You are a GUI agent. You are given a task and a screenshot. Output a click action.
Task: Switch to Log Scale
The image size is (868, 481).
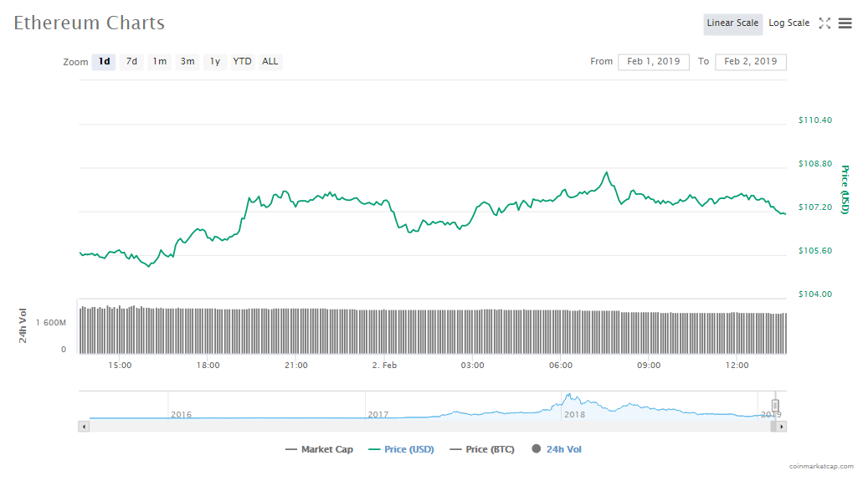pyautogui.click(x=788, y=23)
